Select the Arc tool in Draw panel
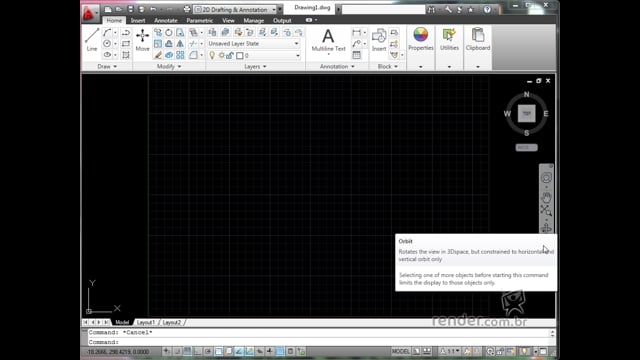 coord(107,33)
